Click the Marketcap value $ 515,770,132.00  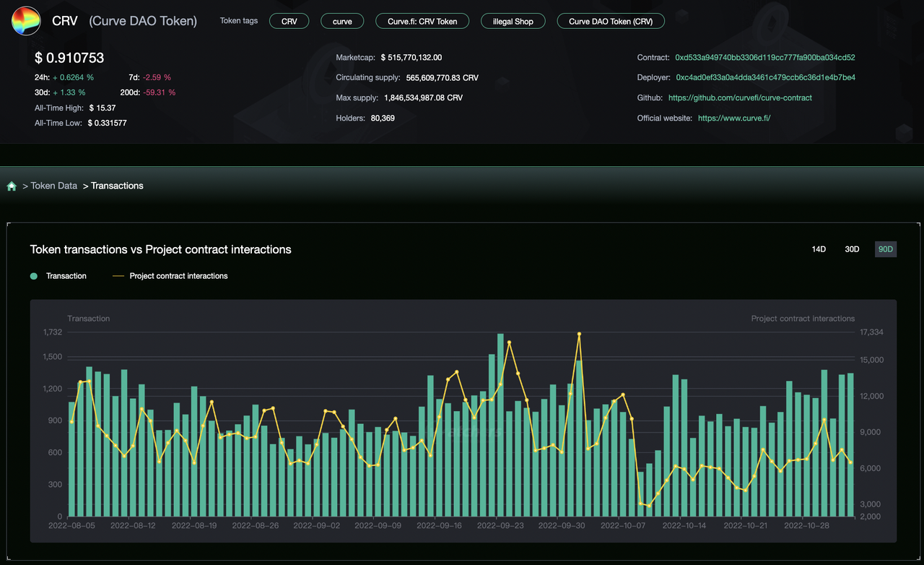411,57
